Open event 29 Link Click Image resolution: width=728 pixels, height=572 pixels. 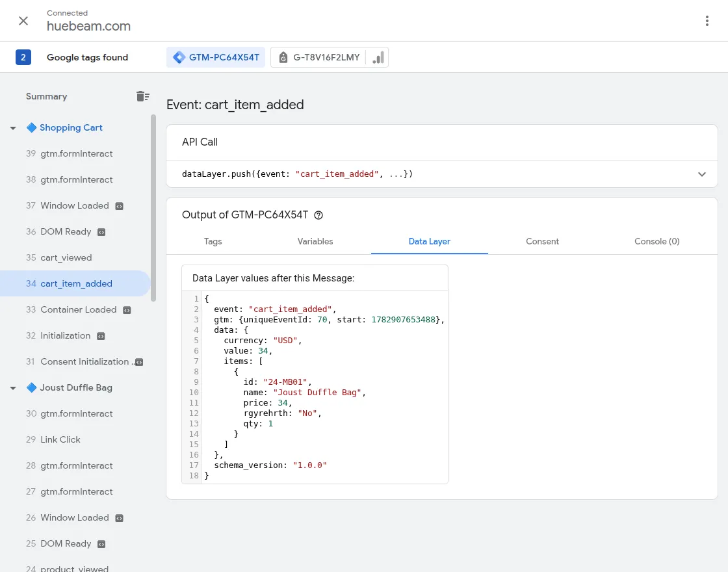click(75, 439)
